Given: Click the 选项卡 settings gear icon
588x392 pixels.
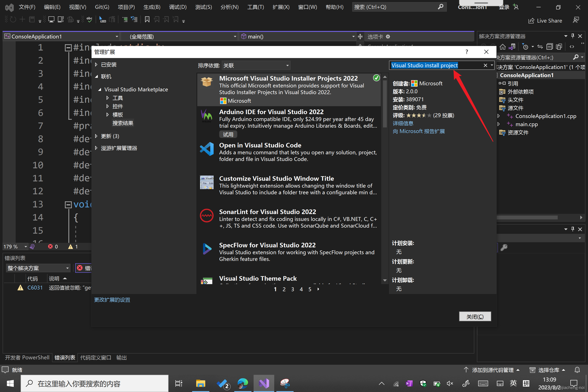Looking at the screenshot, I should 388,37.
